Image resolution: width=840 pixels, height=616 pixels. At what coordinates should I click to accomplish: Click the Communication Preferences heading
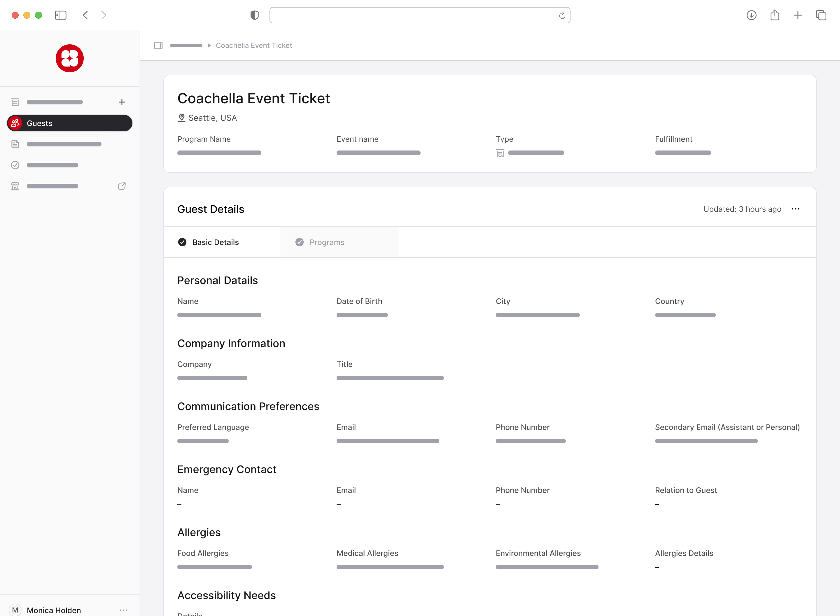[248, 407]
